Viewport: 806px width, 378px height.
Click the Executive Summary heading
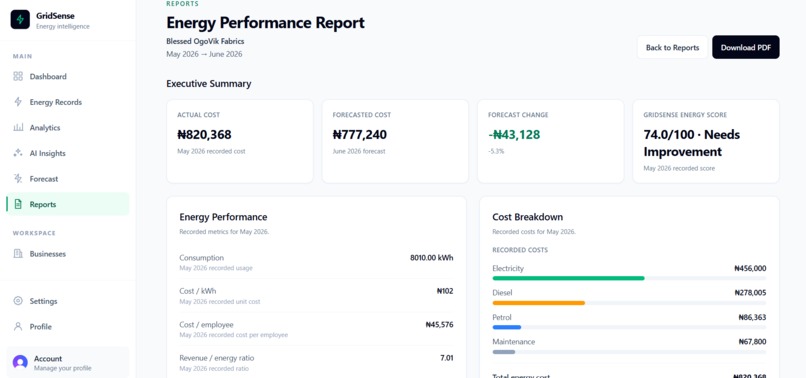pos(209,83)
